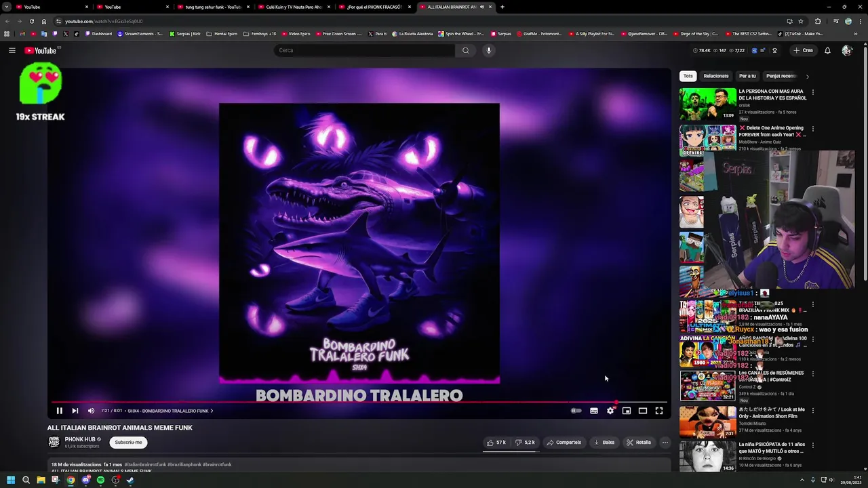Open the PHONK HUB channel avatar

pyautogui.click(x=54, y=442)
